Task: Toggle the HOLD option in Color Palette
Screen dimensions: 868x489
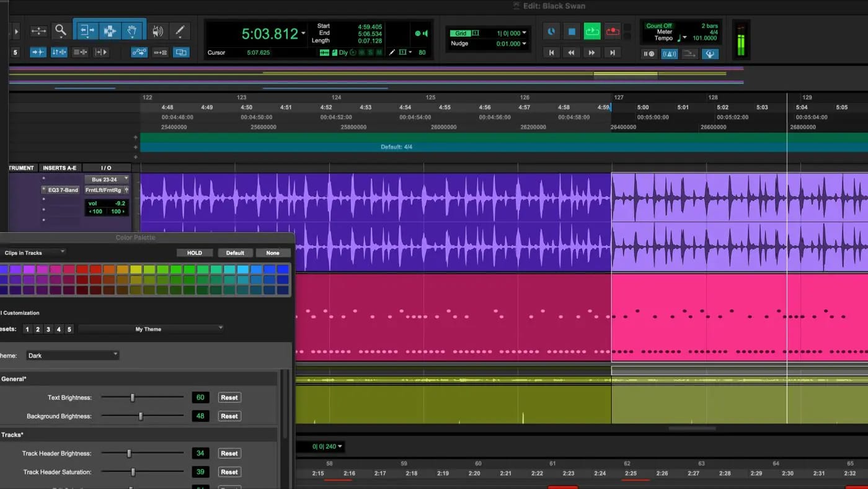Action: (x=195, y=253)
